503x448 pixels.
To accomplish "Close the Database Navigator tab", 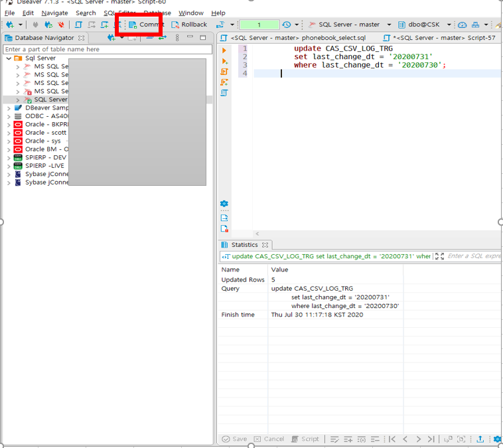I will tap(82, 38).
